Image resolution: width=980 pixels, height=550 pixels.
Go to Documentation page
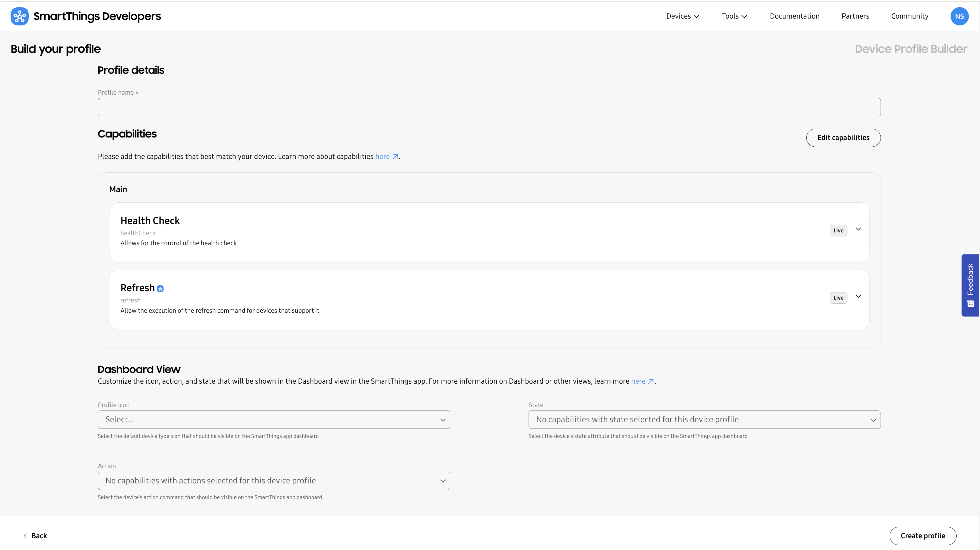pos(794,16)
